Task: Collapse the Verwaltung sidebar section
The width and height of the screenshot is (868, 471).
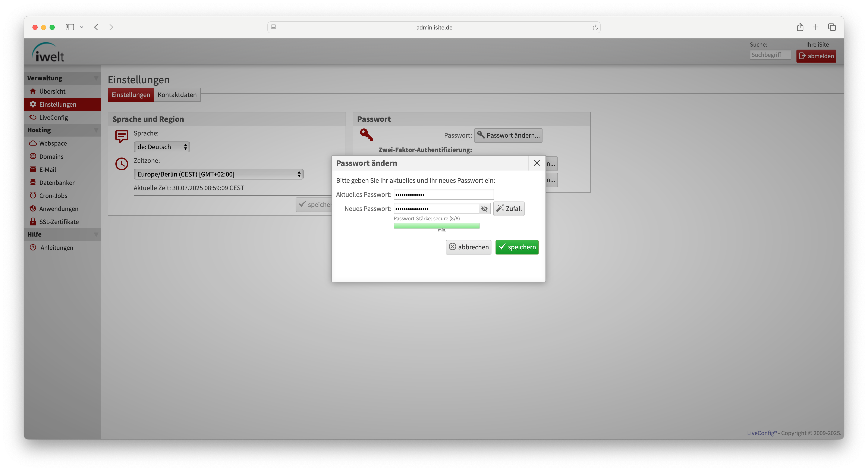Action: 96,78
